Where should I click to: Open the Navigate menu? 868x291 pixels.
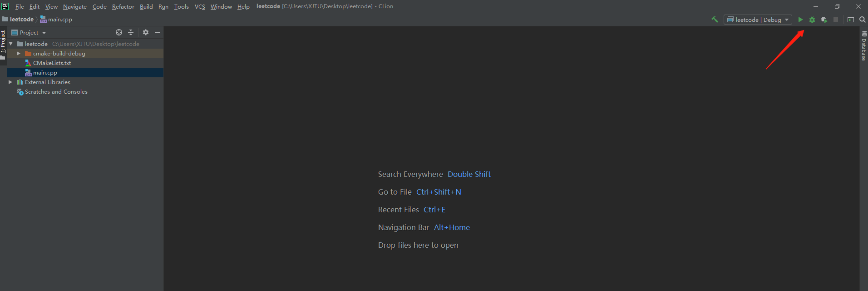coord(75,6)
